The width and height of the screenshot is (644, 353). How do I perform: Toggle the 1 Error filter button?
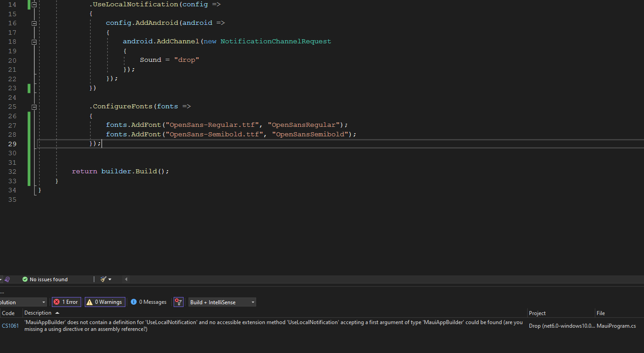coord(66,302)
